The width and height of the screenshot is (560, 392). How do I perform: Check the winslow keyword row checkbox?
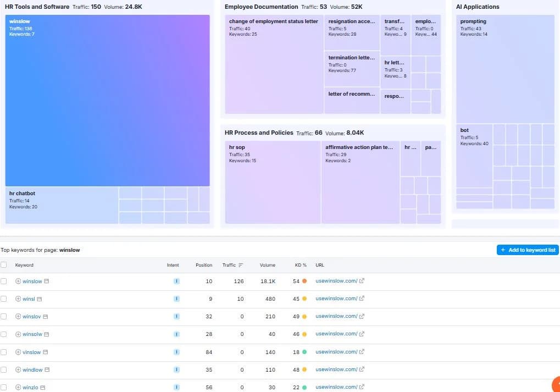(3, 281)
